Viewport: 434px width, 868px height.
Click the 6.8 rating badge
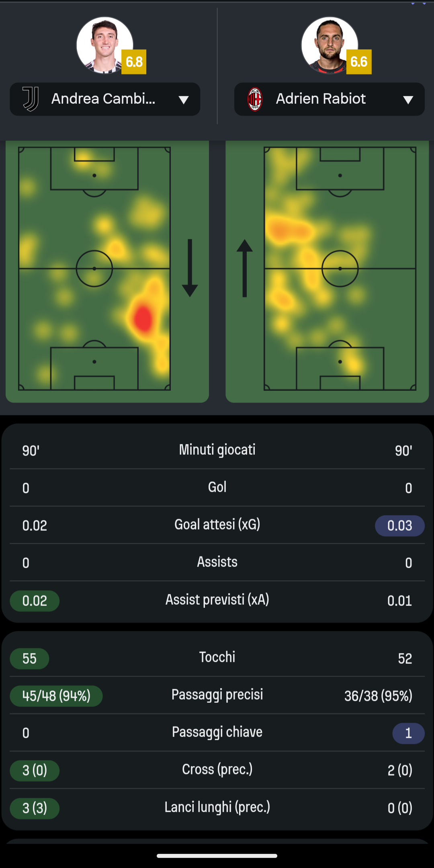pyautogui.click(x=134, y=62)
